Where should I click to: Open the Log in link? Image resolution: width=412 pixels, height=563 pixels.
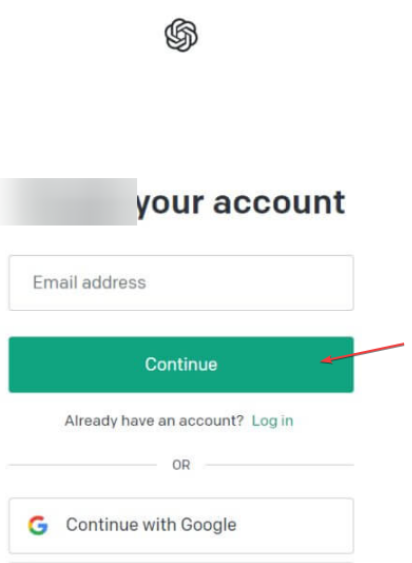click(272, 420)
